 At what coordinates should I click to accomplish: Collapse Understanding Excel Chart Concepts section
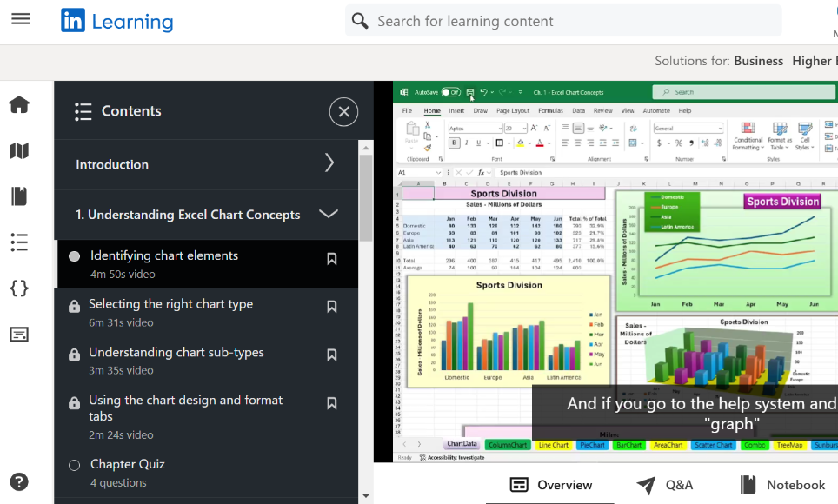coord(206,215)
